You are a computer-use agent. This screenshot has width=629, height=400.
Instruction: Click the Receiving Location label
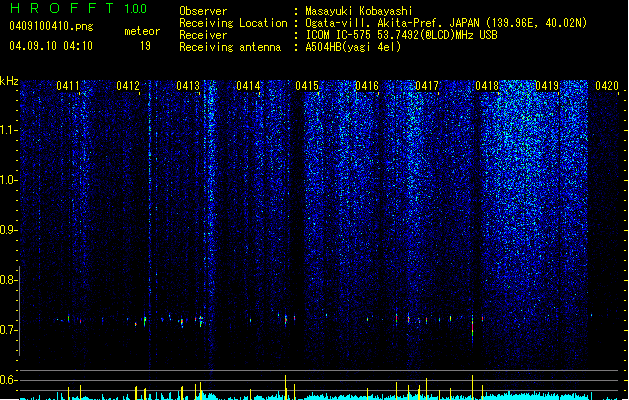(x=233, y=23)
